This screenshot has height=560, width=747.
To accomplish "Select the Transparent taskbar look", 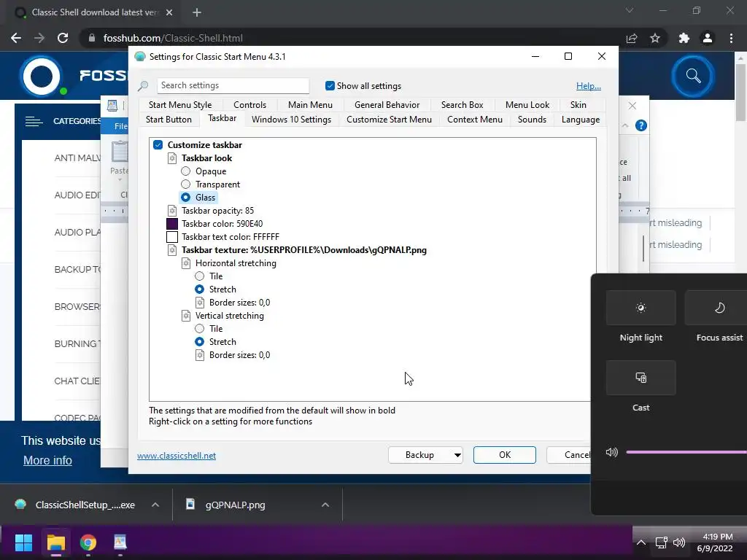I will pyautogui.click(x=185, y=184).
